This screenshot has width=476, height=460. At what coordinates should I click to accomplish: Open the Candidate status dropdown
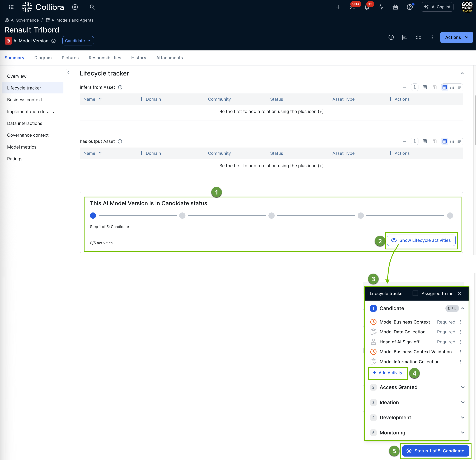coord(78,41)
